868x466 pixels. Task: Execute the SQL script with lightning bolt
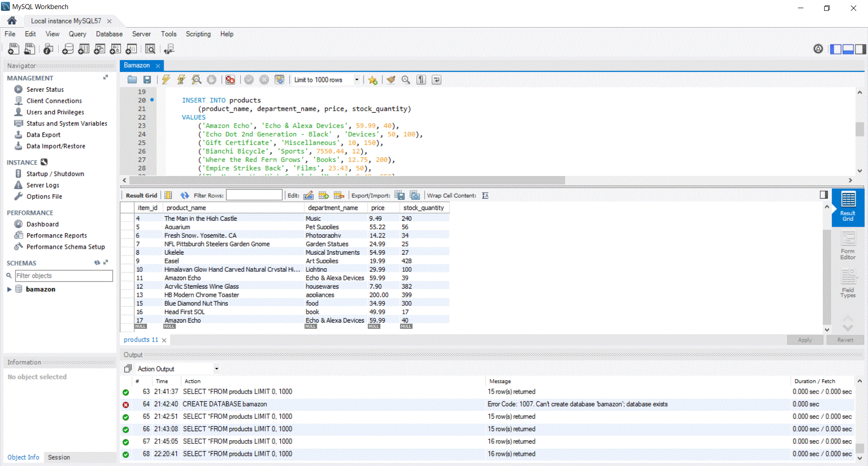tap(166, 80)
